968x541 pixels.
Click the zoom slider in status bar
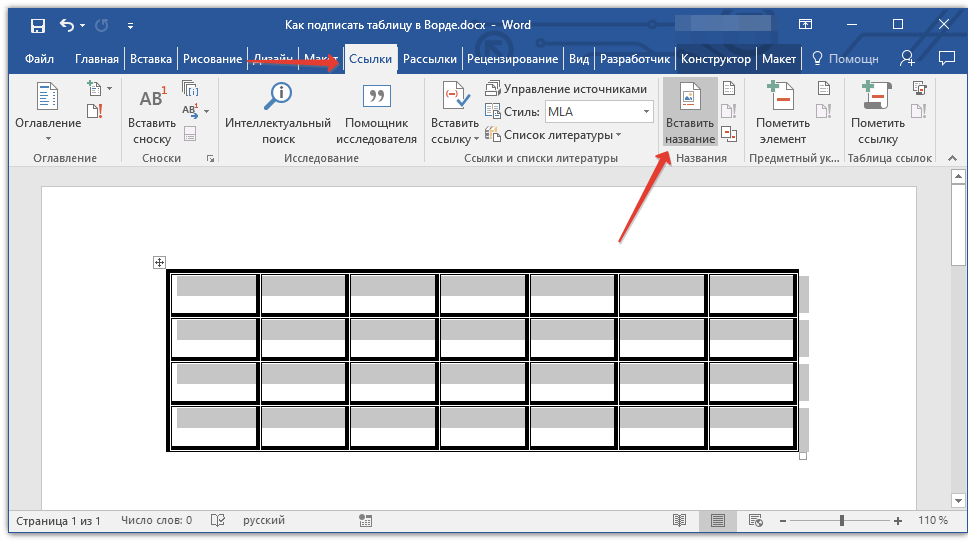click(x=842, y=521)
